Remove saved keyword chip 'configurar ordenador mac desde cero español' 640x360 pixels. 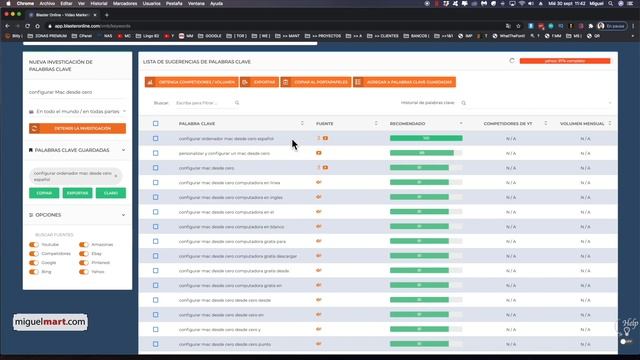pyautogui.click(x=116, y=176)
